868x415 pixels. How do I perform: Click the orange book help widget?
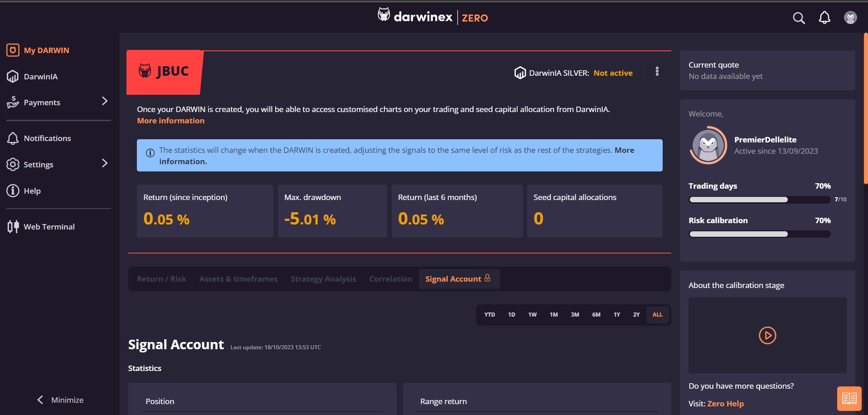[849, 398]
